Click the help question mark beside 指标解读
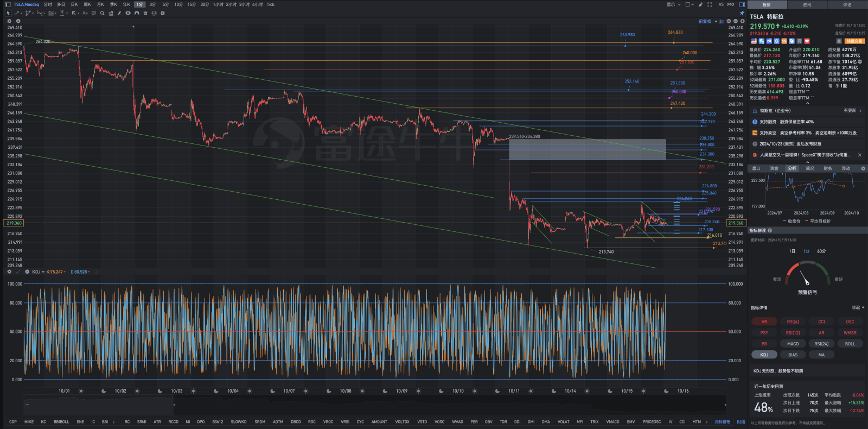 pos(770,230)
